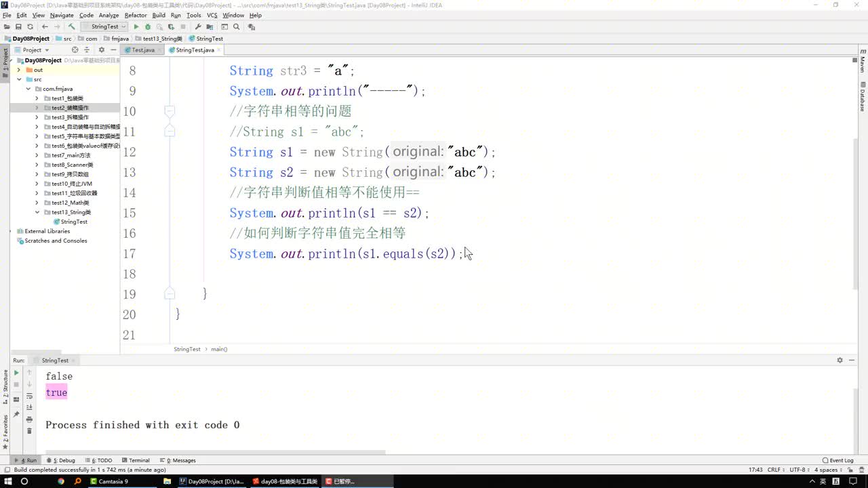This screenshot has width=868, height=488.
Task: Click the Chrome icon in taskbar
Action: (61, 481)
